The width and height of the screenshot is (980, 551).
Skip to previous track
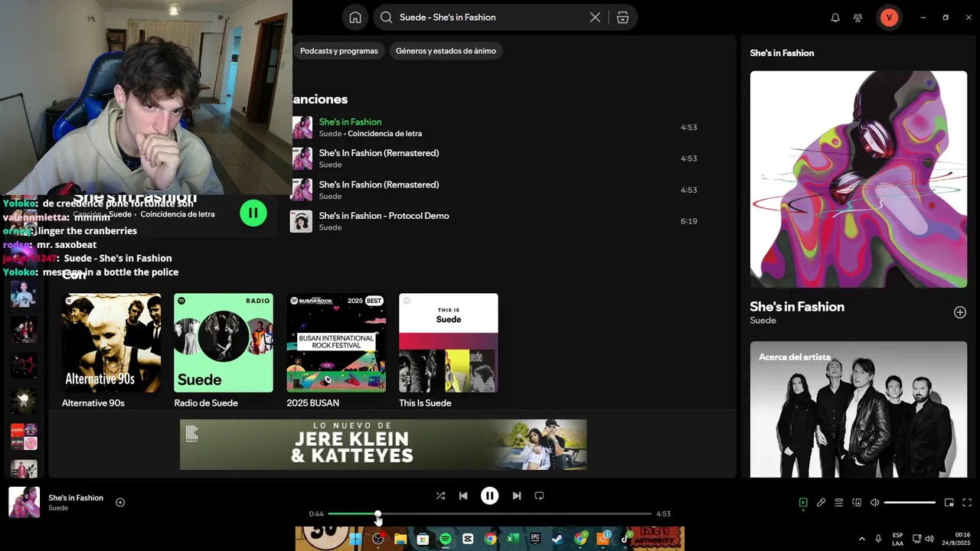[463, 496]
